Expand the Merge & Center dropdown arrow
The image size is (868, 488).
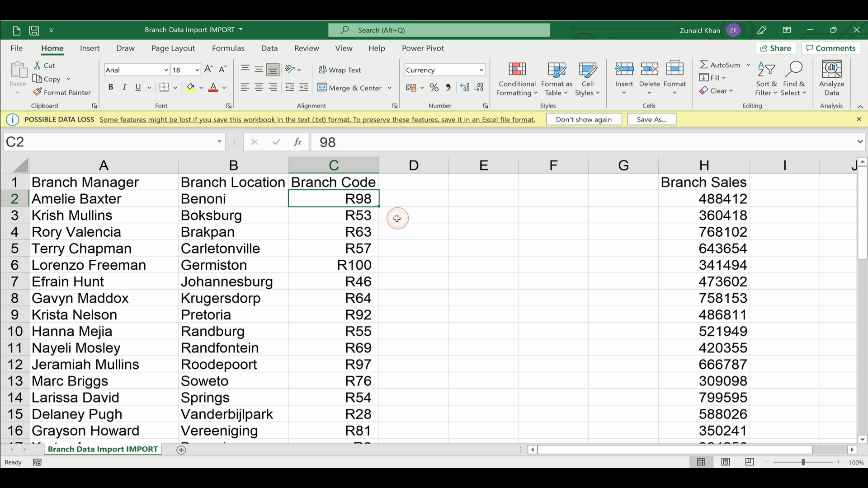pos(389,88)
